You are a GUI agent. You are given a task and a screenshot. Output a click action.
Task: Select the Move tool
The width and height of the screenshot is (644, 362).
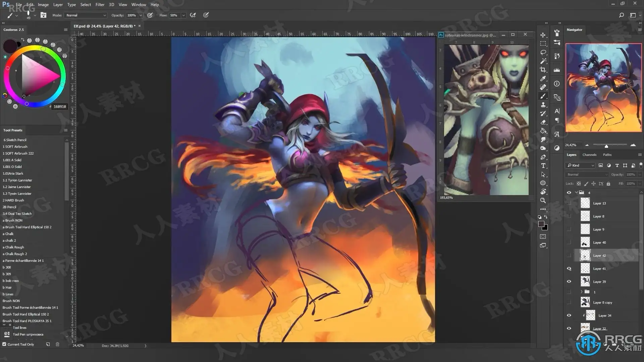(x=543, y=35)
